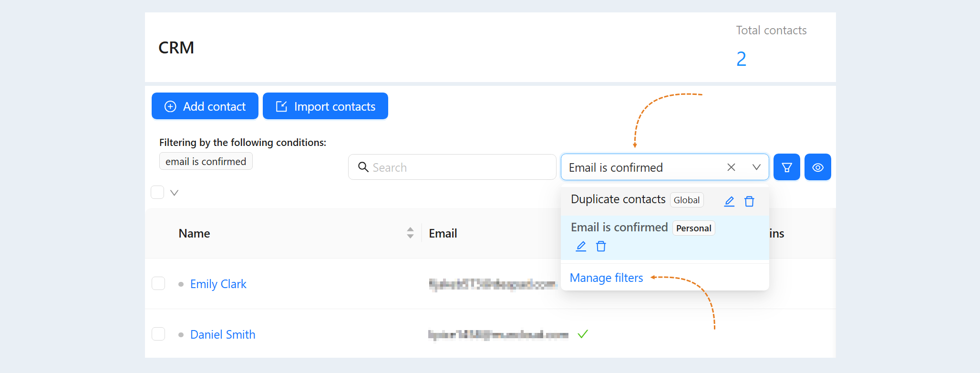This screenshot has width=980, height=373.
Task: Click the Add contact button
Action: coord(205,106)
